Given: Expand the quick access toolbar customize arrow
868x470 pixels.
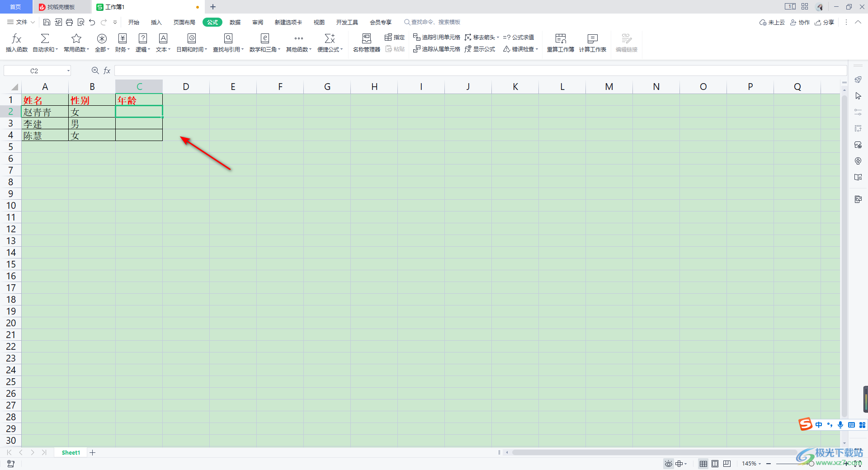Looking at the screenshot, I should point(115,22).
